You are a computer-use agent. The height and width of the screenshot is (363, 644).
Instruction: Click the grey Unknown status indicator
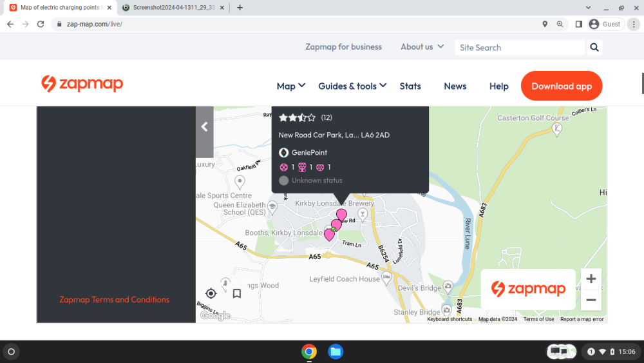pyautogui.click(x=283, y=181)
